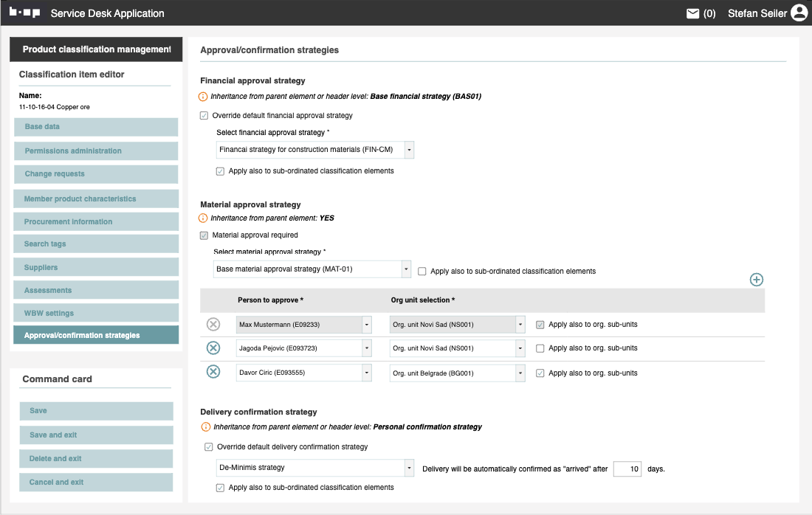Remove the Davor Ciric approver row

pos(213,372)
